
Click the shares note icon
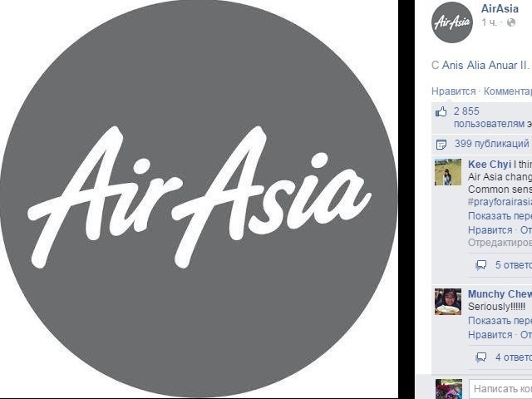click(x=441, y=145)
